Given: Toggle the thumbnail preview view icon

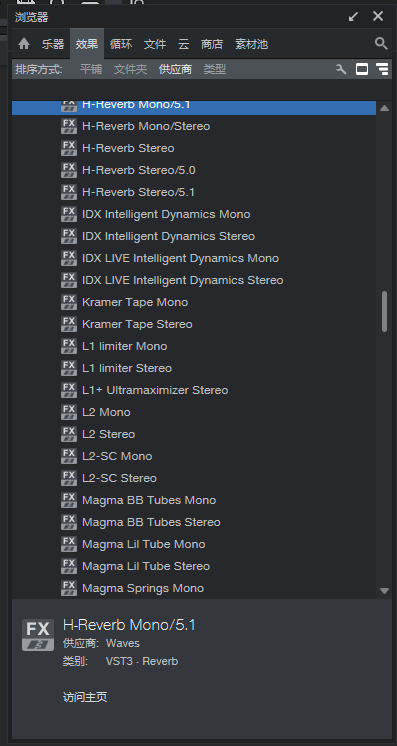Looking at the screenshot, I should [x=362, y=69].
